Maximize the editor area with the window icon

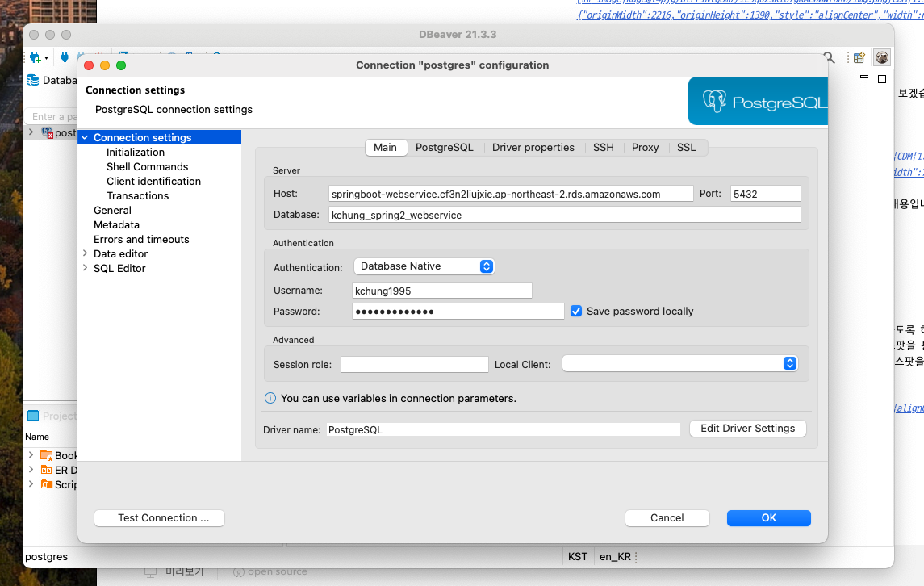click(x=881, y=79)
